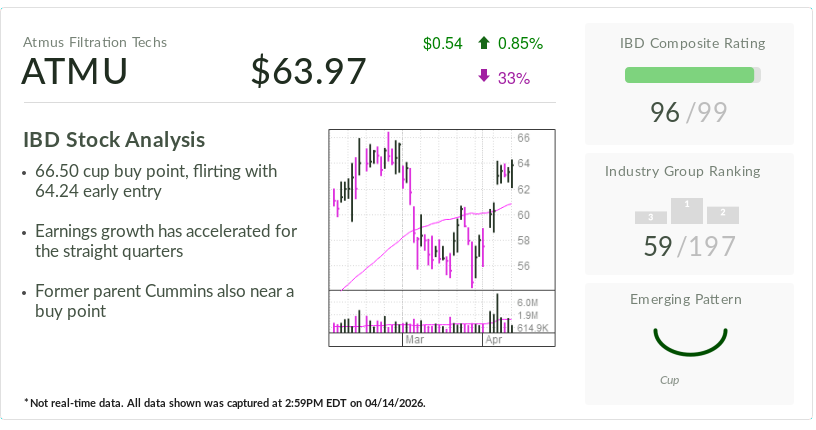Click the earnings growth accelerated bullet
The width and height of the screenshot is (816, 430).
click(165, 241)
